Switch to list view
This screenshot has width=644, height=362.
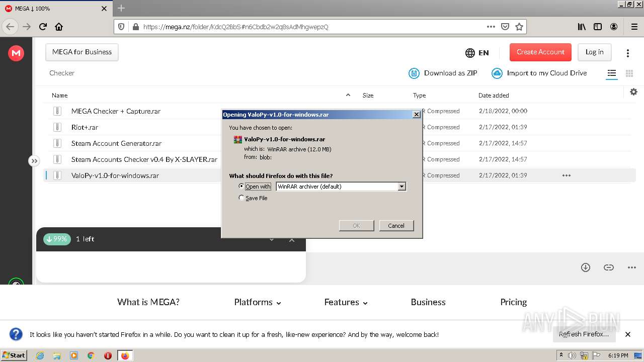point(612,73)
